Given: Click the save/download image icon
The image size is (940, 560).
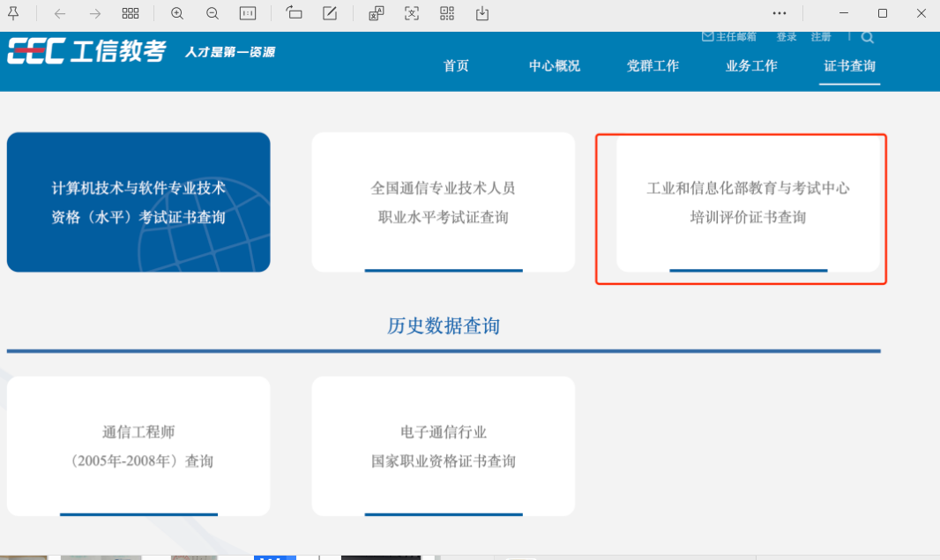Looking at the screenshot, I should [482, 13].
